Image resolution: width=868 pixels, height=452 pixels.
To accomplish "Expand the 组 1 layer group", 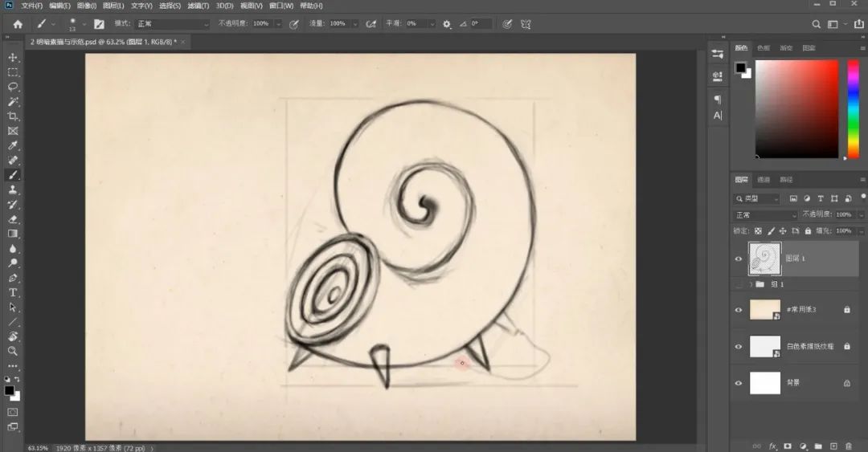I will click(x=751, y=284).
